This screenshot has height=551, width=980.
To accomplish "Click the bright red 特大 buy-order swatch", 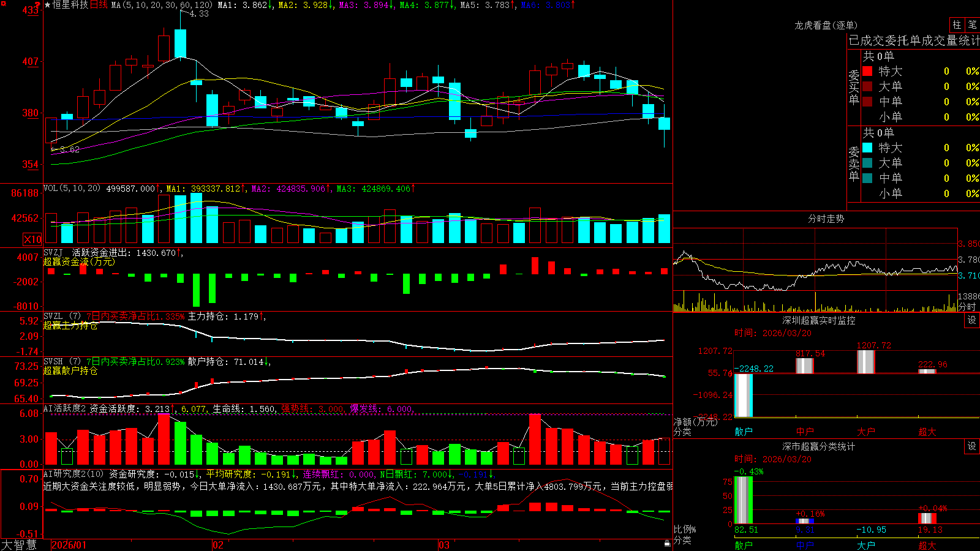I will tap(867, 71).
